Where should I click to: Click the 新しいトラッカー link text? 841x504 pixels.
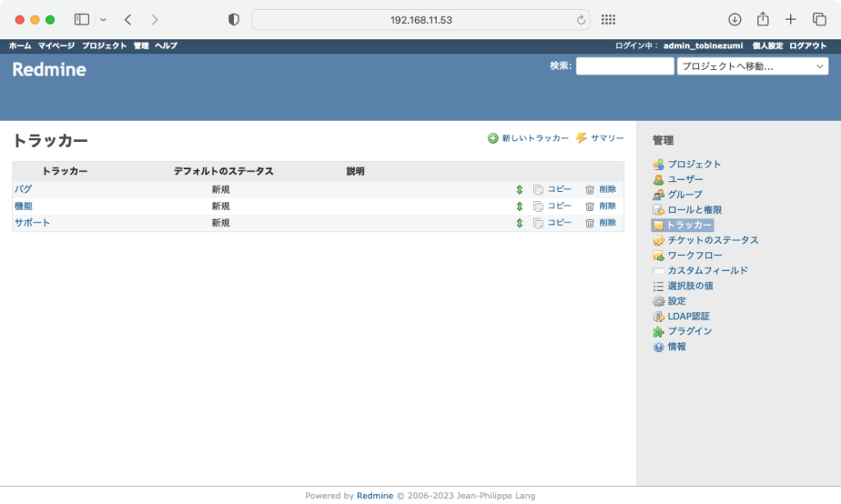point(535,139)
